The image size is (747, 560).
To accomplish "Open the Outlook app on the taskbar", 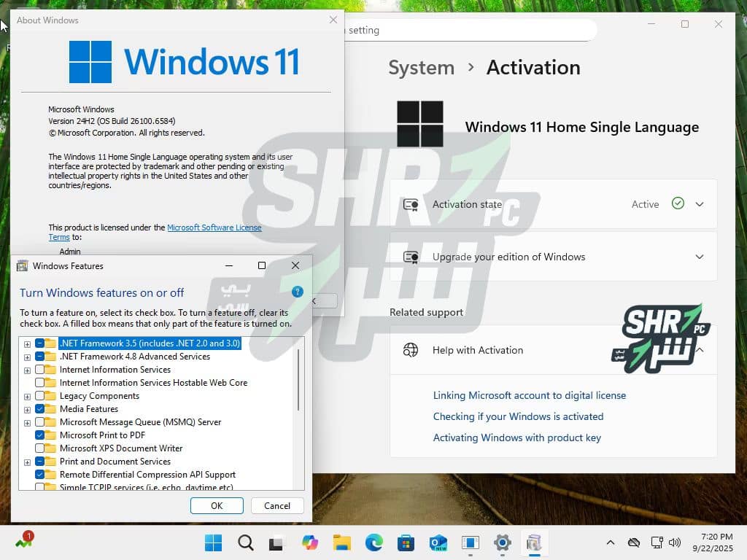I will pos(438,542).
